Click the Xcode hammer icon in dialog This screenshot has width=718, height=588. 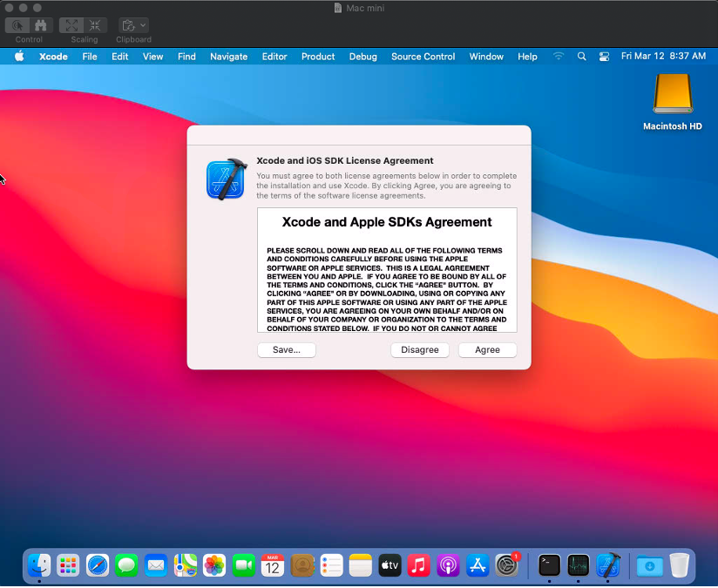[x=227, y=179]
